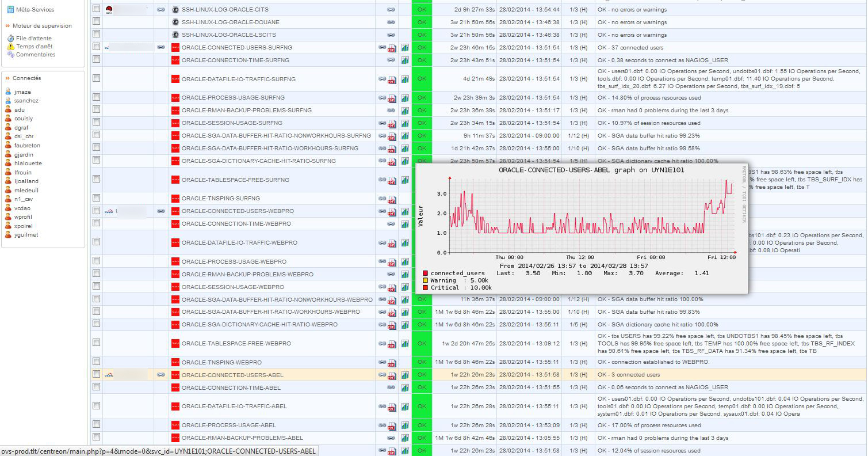
Task: Open PDF report for ORACLE-CONNECTED-USERS-WEBPRO
Action: pyautogui.click(x=392, y=211)
